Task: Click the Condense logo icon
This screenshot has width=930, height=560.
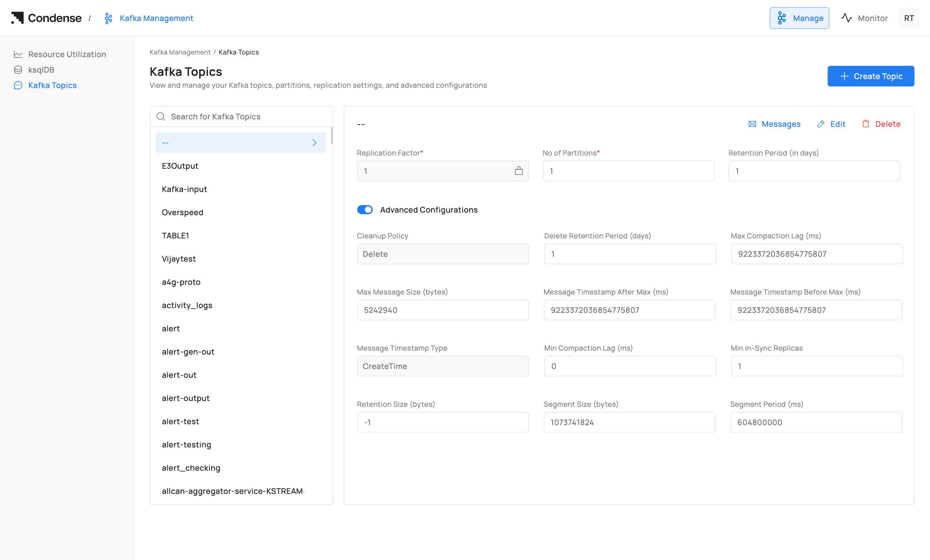Action: click(x=17, y=18)
